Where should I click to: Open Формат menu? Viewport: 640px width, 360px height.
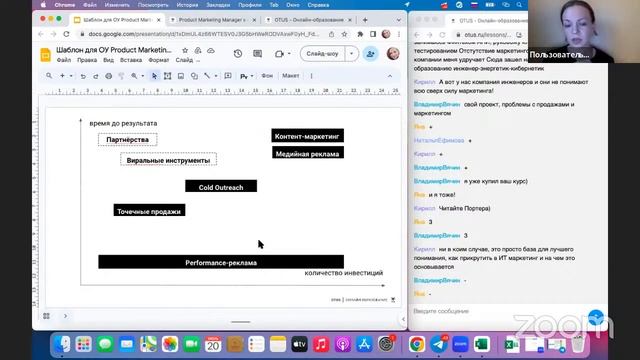[x=159, y=60]
